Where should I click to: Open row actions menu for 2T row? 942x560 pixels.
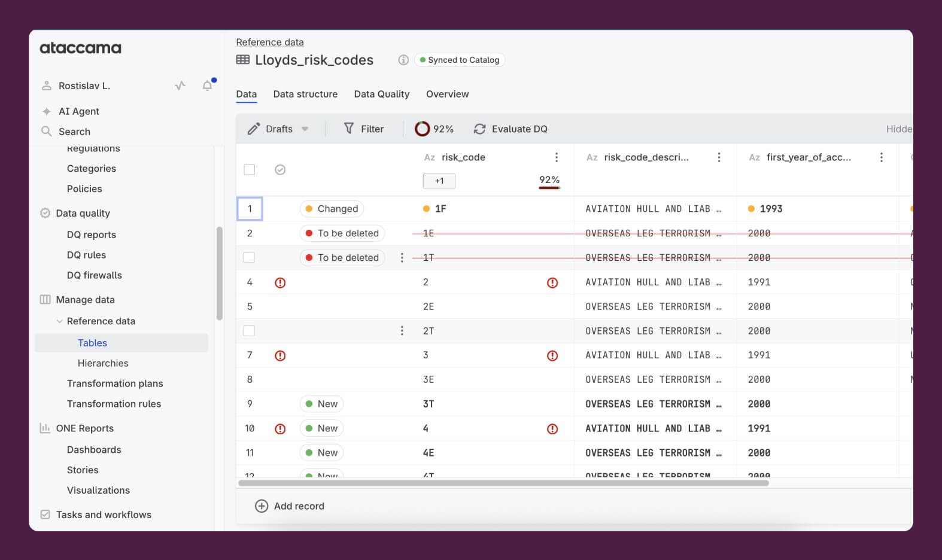[402, 330]
